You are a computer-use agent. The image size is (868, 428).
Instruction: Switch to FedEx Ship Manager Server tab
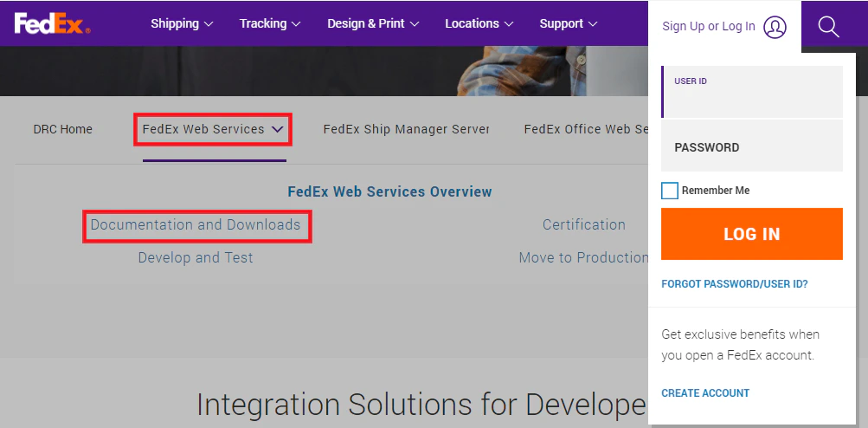406,129
